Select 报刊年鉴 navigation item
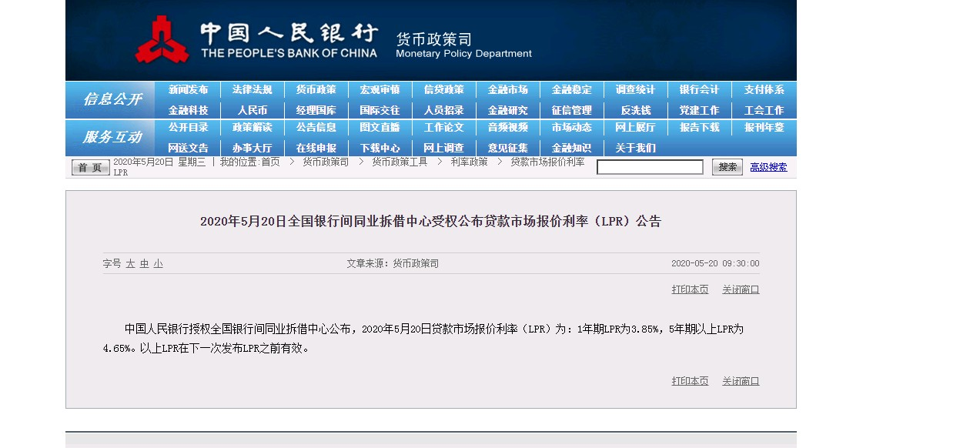 click(x=764, y=128)
